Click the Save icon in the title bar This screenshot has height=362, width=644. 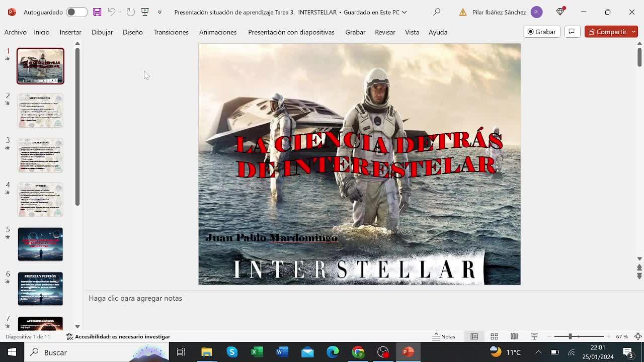coord(97,12)
